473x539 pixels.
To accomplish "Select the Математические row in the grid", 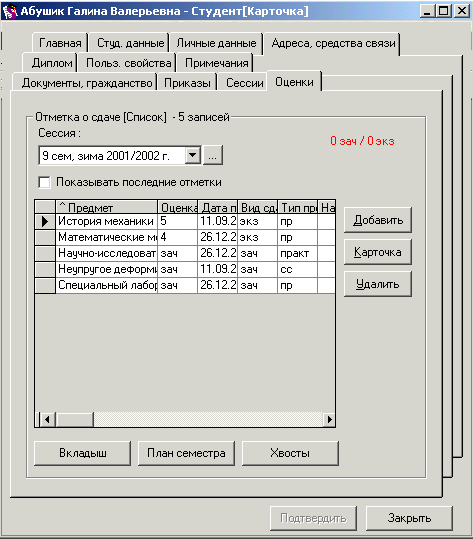I will point(185,237).
